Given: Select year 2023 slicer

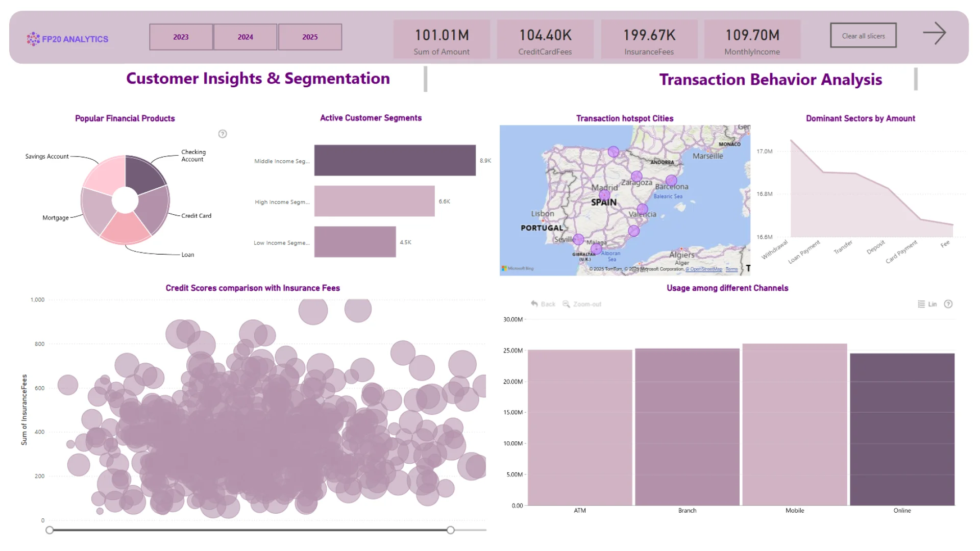Looking at the screenshot, I should point(181,37).
